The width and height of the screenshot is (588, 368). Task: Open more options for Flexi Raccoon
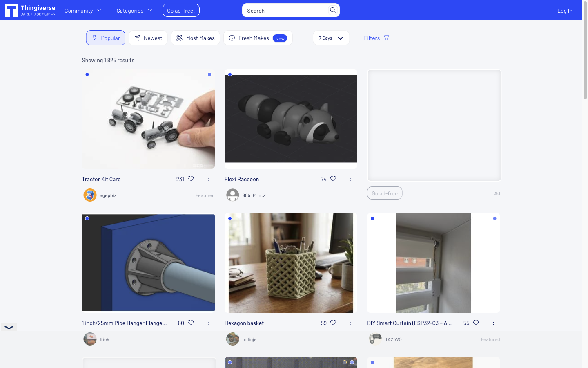[x=351, y=179]
